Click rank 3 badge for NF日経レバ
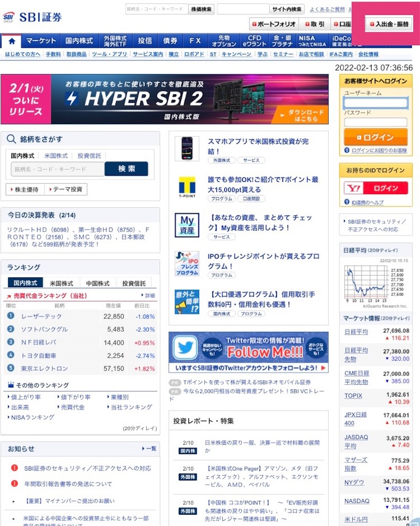Viewport: 420px width, 526px height. point(11,342)
